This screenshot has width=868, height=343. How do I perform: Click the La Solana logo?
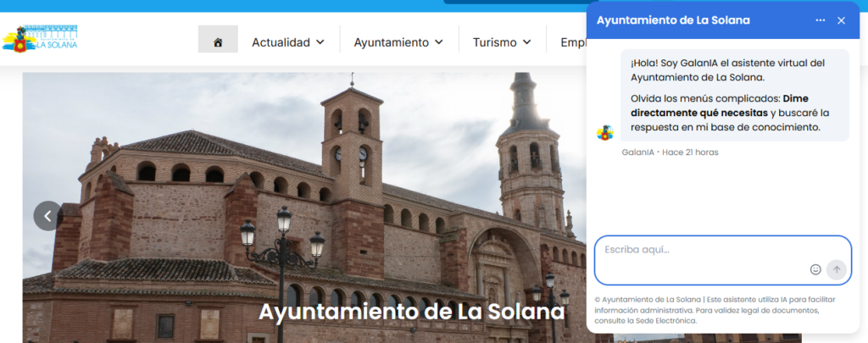point(40,39)
